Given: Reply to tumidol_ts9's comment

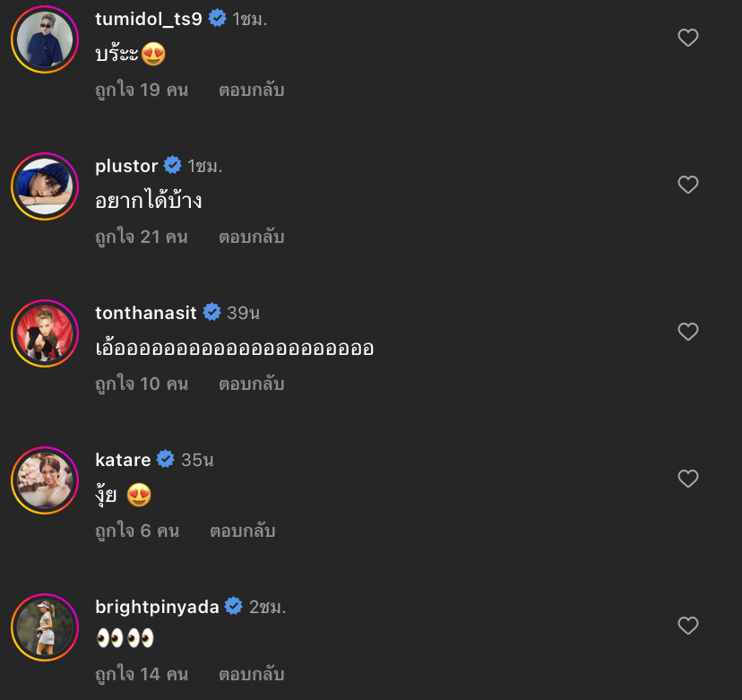Looking at the screenshot, I should pos(251,90).
